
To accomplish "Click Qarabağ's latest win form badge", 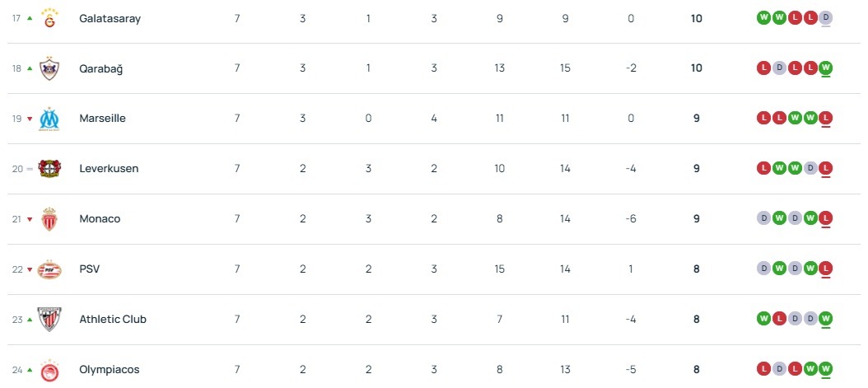I will tap(826, 68).
